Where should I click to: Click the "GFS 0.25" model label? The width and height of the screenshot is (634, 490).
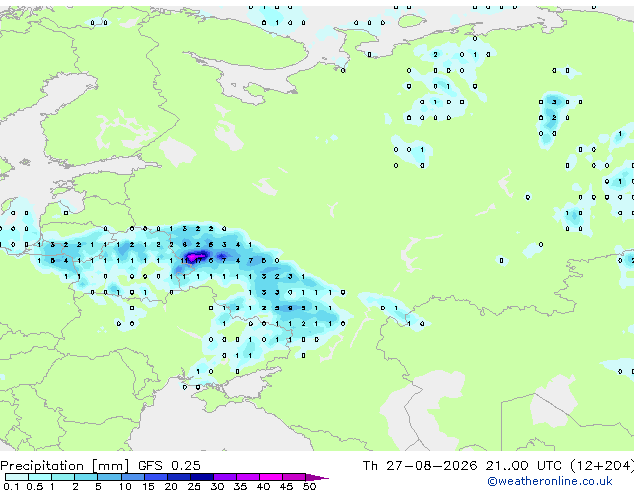pos(169,465)
